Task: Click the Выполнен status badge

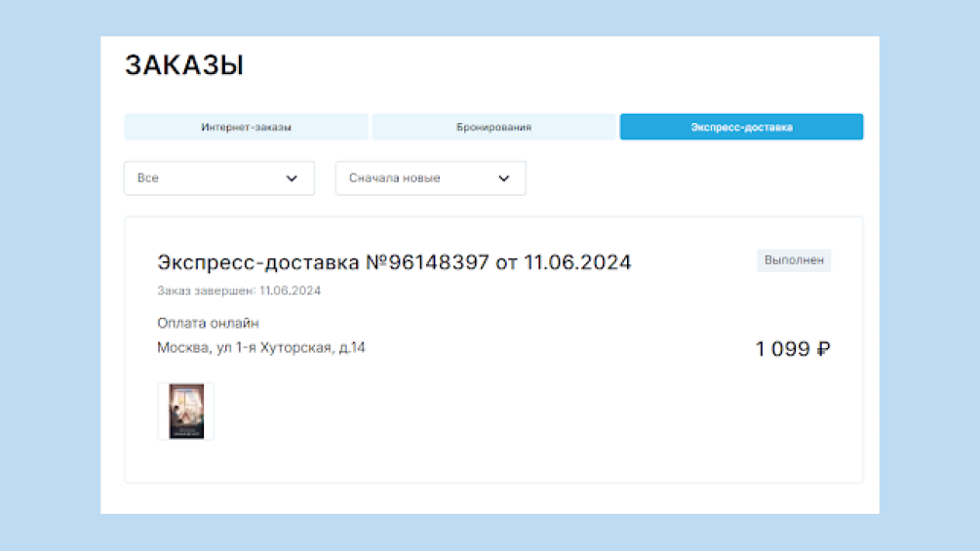Action: (794, 260)
